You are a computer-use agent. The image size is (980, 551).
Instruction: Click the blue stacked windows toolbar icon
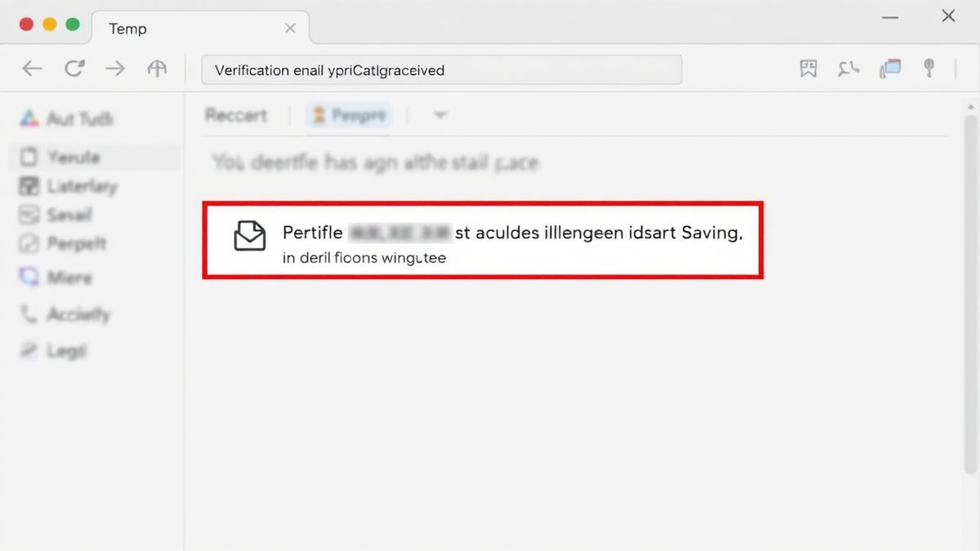tap(890, 69)
